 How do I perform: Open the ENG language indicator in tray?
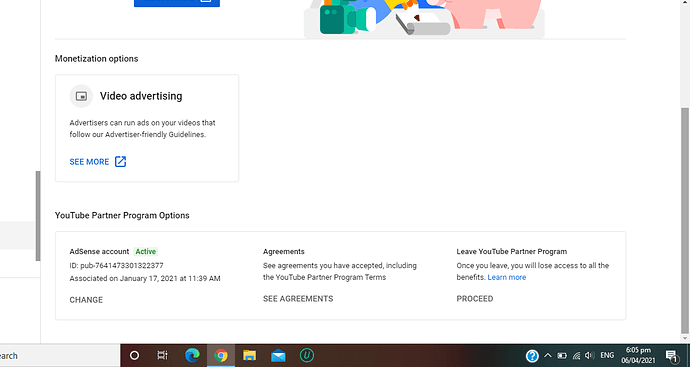(607, 356)
